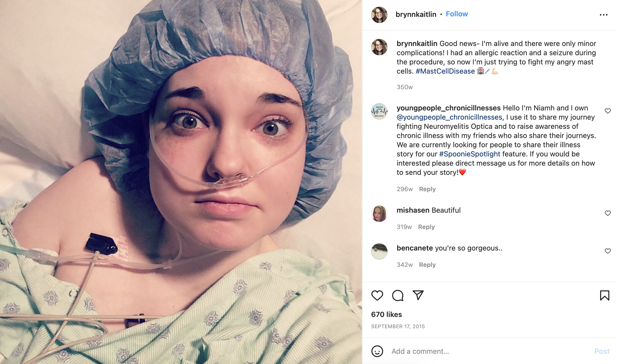Open mishasen's profile avatar
617x364 pixels.
pyautogui.click(x=379, y=214)
